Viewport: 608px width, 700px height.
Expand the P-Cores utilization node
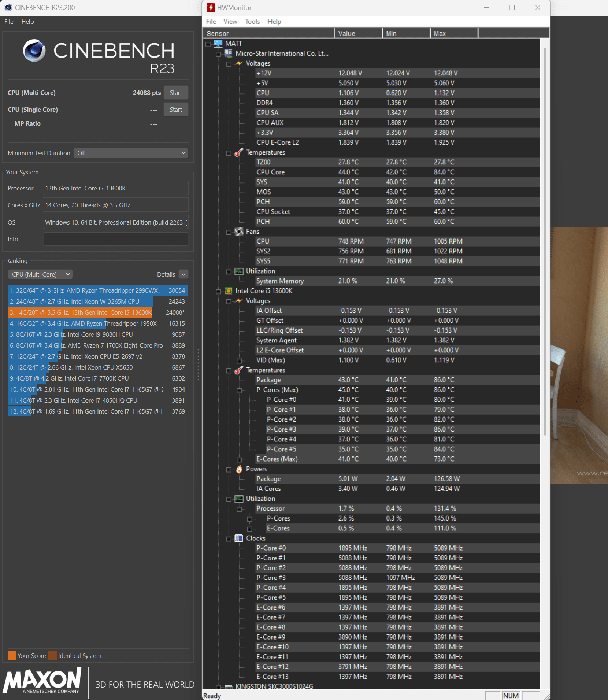250,519
